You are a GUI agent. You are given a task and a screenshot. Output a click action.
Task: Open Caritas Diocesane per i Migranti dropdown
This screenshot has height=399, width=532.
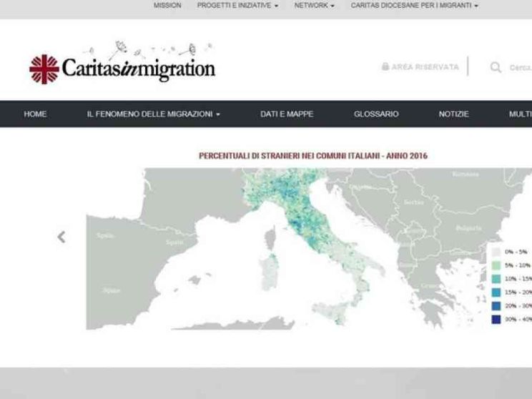point(414,6)
